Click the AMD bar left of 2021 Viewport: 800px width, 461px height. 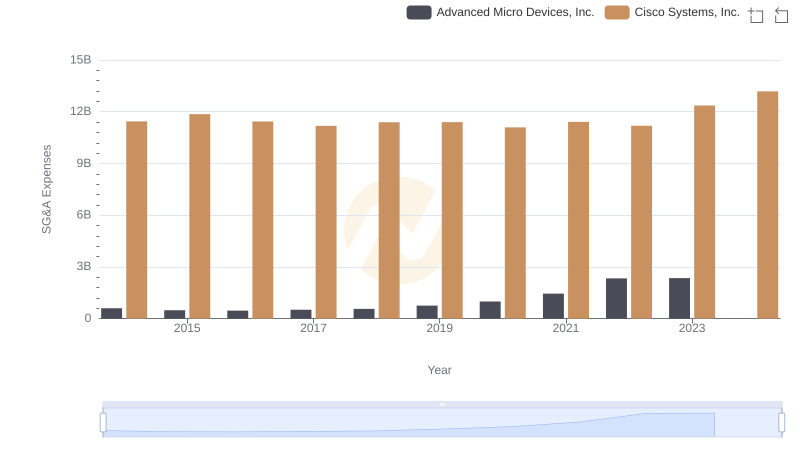tap(554, 306)
